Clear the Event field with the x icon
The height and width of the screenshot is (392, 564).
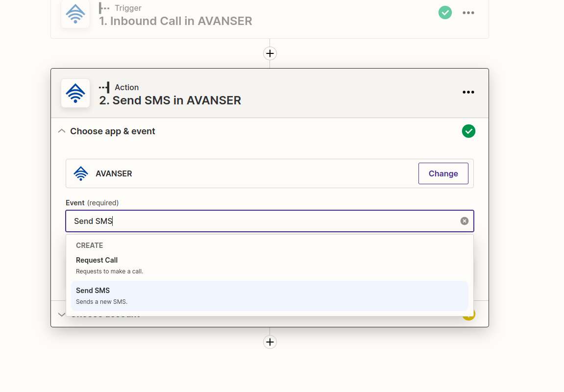tap(465, 221)
